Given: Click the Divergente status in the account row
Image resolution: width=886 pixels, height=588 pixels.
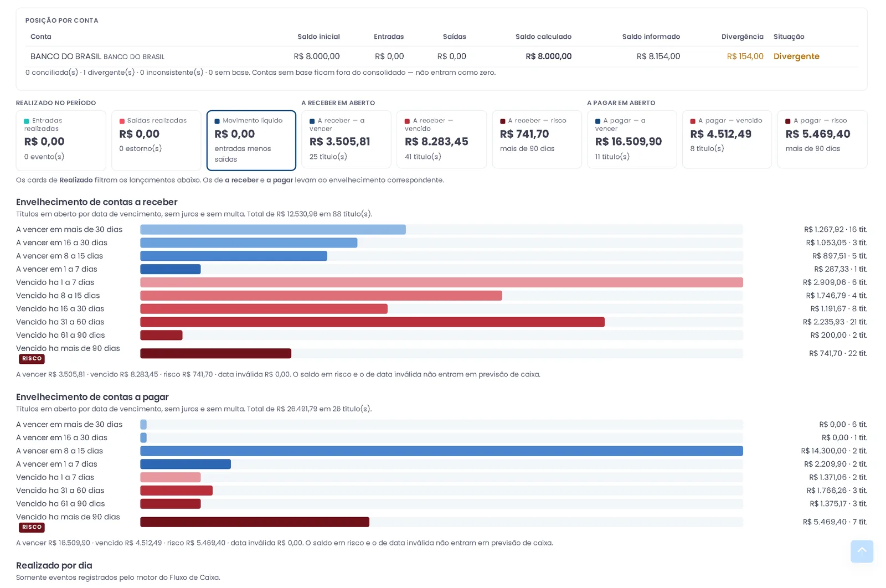Looking at the screenshot, I should click(796, 56).
